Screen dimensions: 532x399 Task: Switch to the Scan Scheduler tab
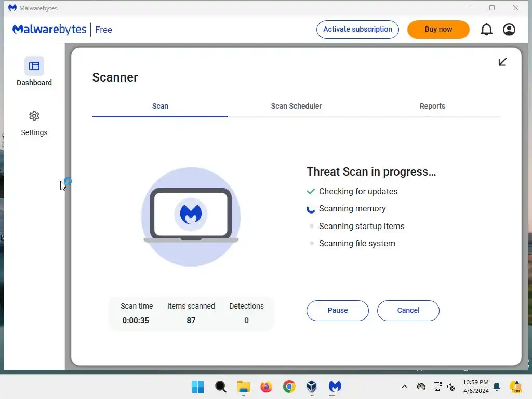point(296,106)
